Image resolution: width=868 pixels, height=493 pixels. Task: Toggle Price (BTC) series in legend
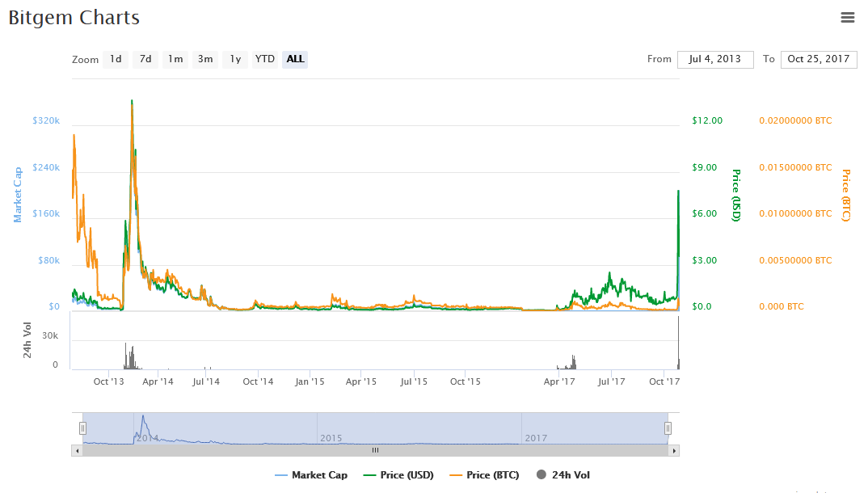[x=485, y=475]
